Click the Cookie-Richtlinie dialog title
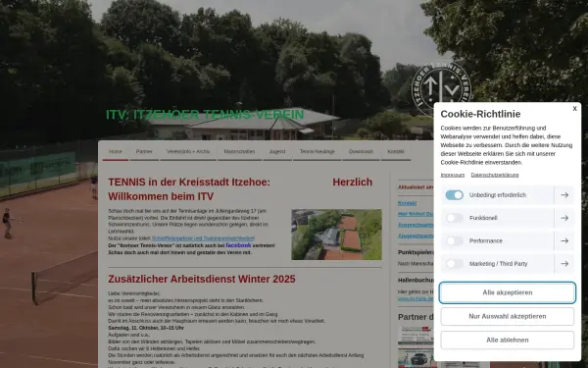The height and width of the screenshot is (368, 588). point(480,114)
